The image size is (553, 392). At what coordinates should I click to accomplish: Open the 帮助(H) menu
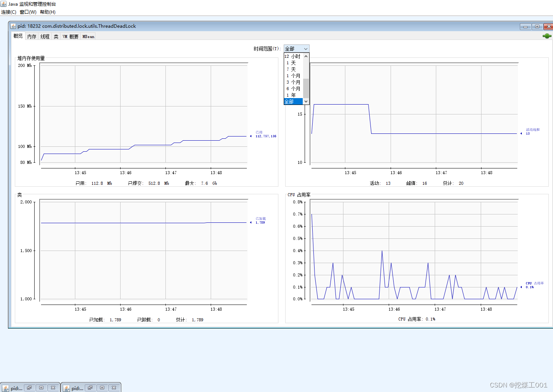[x=48, y=12]
